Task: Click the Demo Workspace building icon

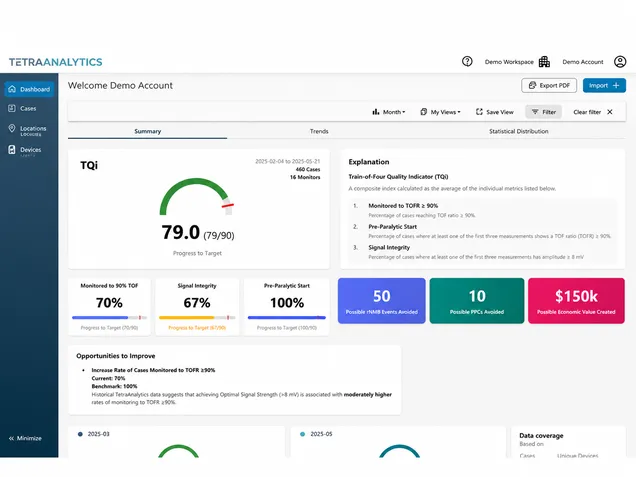Action: click(x=544, y=62)
